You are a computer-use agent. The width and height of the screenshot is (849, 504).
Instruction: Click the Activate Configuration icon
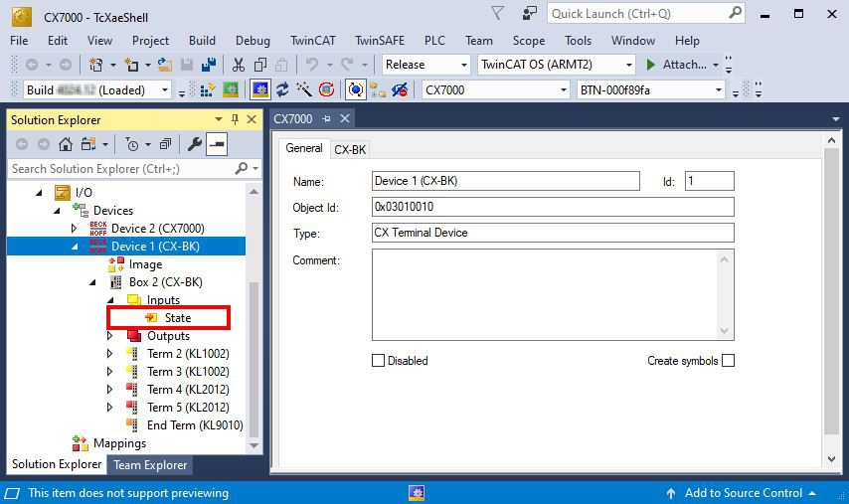coord(208,89)
